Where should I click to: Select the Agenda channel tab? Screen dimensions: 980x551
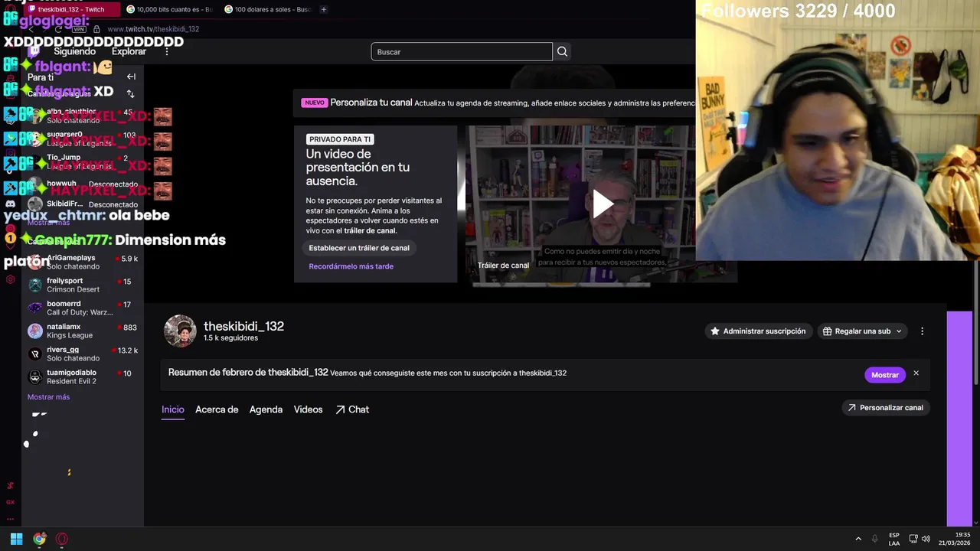(266, 409)
